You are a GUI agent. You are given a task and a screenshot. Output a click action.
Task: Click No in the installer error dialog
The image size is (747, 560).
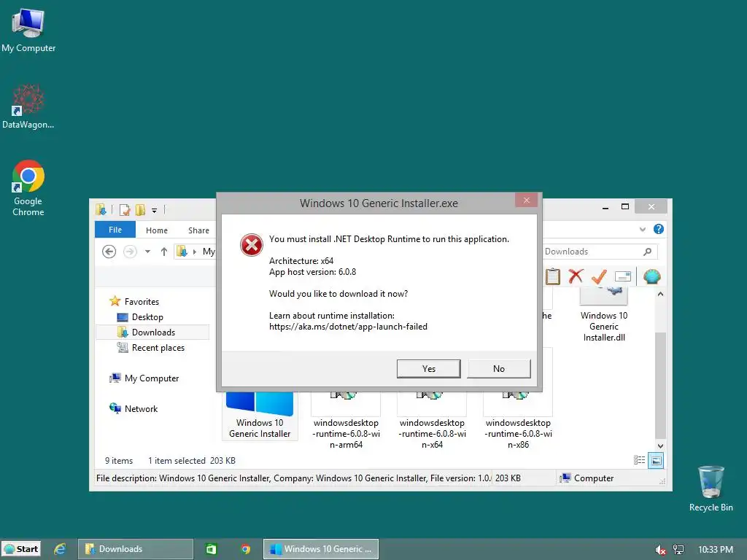(499, 368)
